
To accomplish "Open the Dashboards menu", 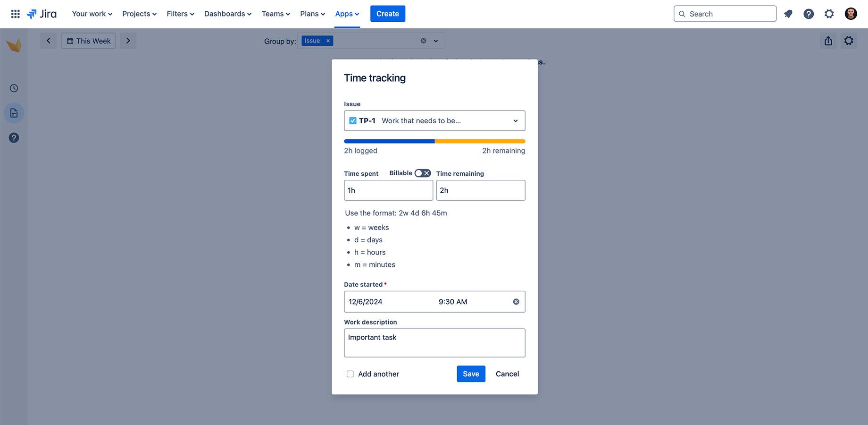I will tap(228, 14).
